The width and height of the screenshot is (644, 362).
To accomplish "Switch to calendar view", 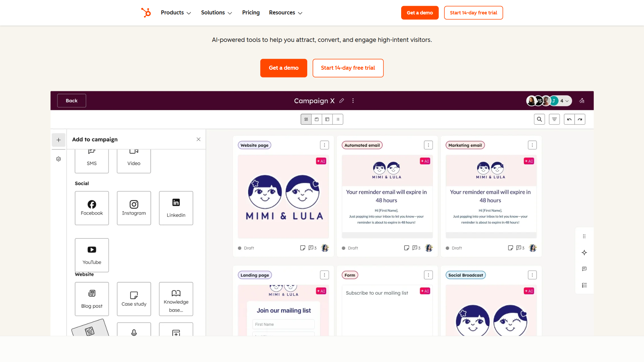I will [317, 119].
